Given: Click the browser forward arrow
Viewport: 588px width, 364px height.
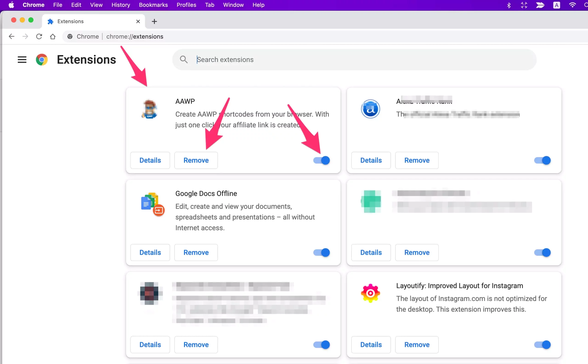Looking at the screenshot, I should [x=25, y=36].
